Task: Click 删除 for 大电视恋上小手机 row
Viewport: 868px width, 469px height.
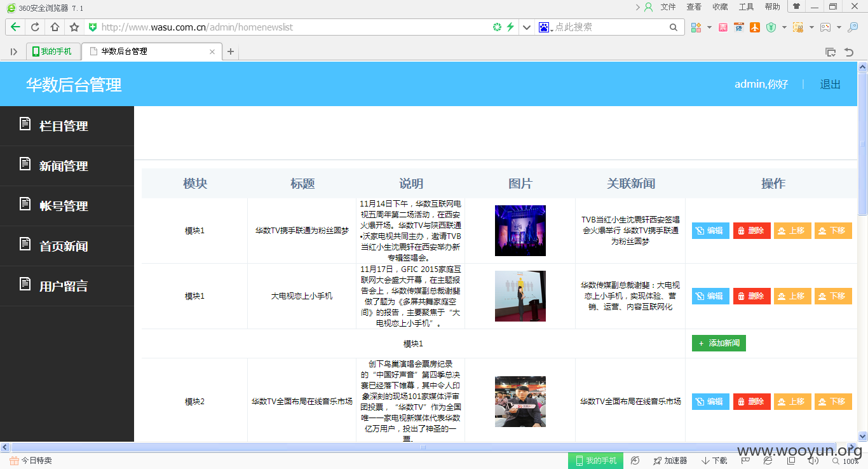Action: 752,296
